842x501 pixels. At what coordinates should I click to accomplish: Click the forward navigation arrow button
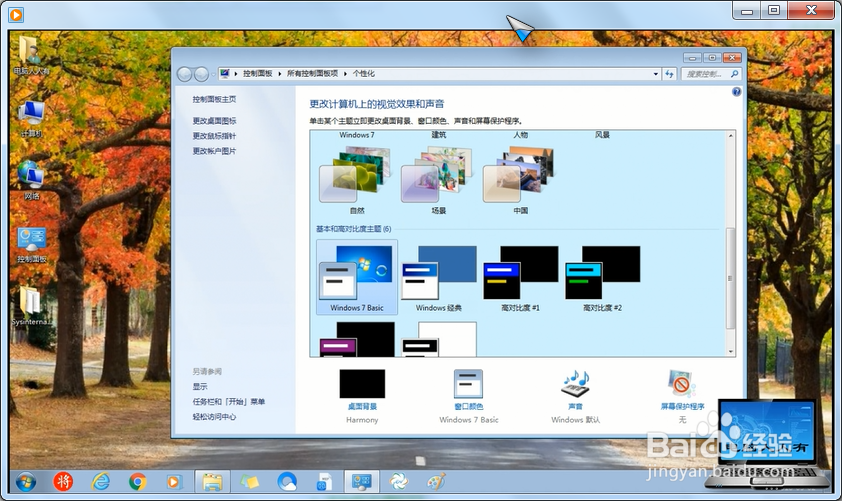point(201,74)
